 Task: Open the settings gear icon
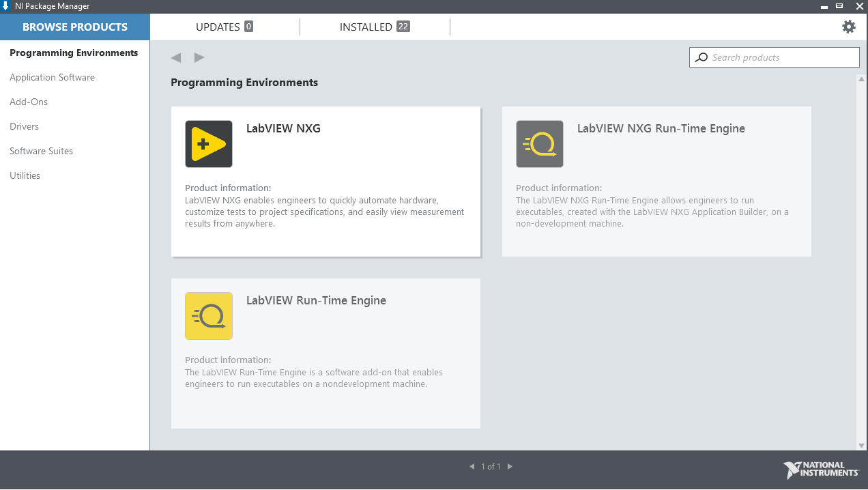(848, 27)
